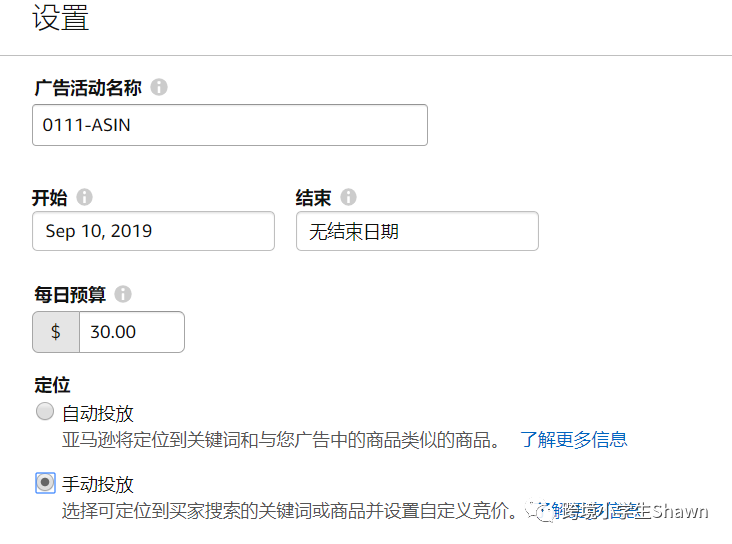The image size is (732, 544).
Task: Click the 手动投放 option label text
Action: point(97,484)
